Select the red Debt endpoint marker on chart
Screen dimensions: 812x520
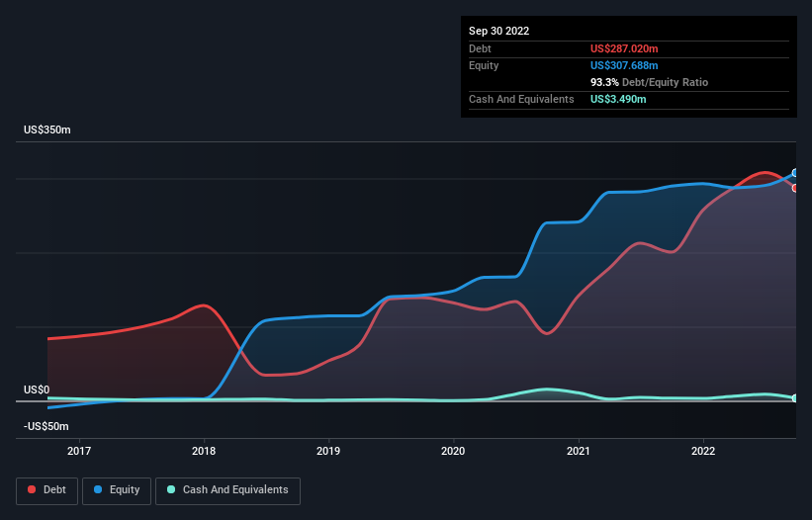click(x=795, y=188)
